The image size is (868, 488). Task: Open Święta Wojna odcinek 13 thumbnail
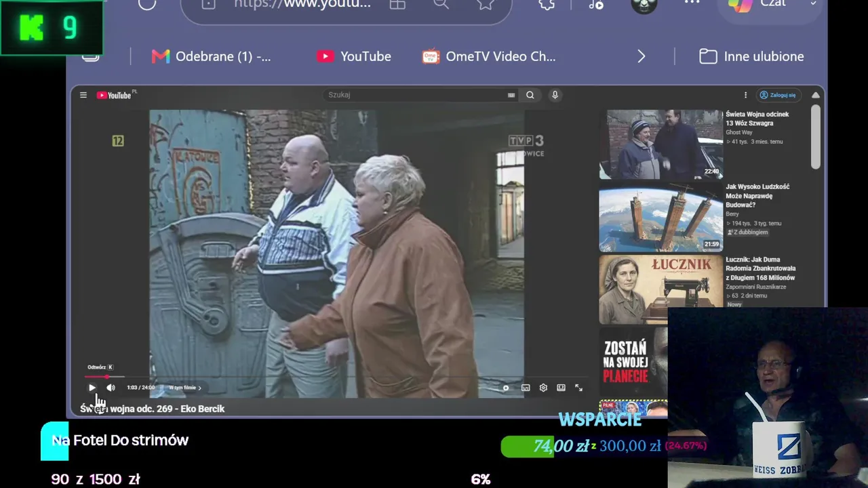(661, 144)
